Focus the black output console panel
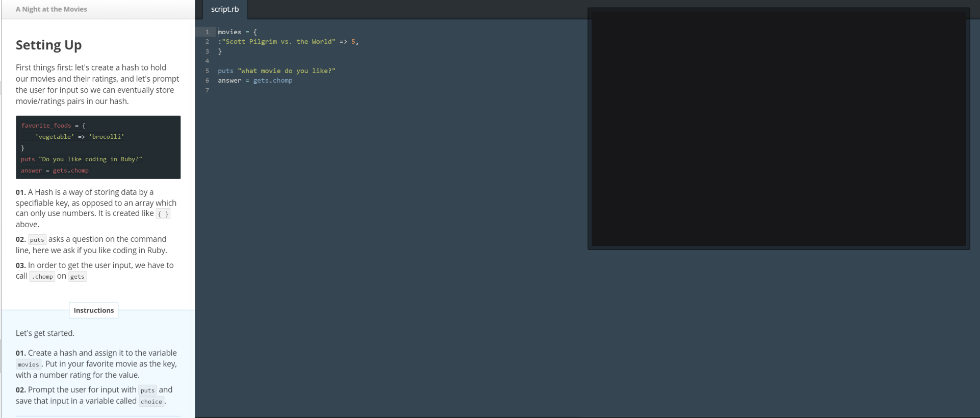980x418 pixels. coord(779,129)
